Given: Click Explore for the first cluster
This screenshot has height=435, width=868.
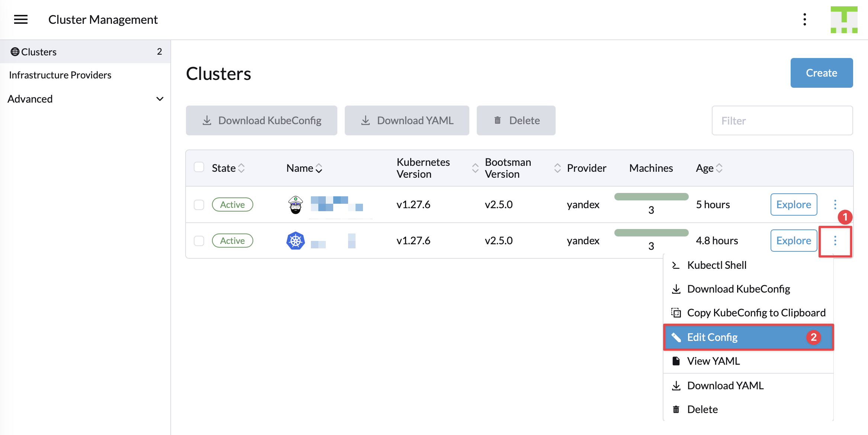Looking at the screenshot, I should tap(793, 204).
